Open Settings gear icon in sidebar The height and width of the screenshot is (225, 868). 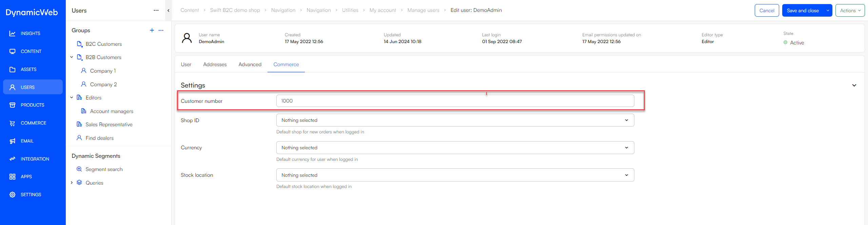point(13,195)
